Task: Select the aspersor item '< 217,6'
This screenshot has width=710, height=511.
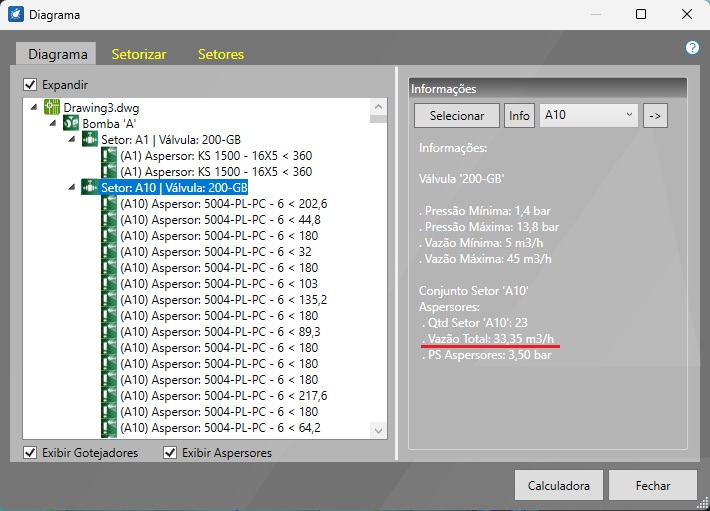Action: coord(223,396)
